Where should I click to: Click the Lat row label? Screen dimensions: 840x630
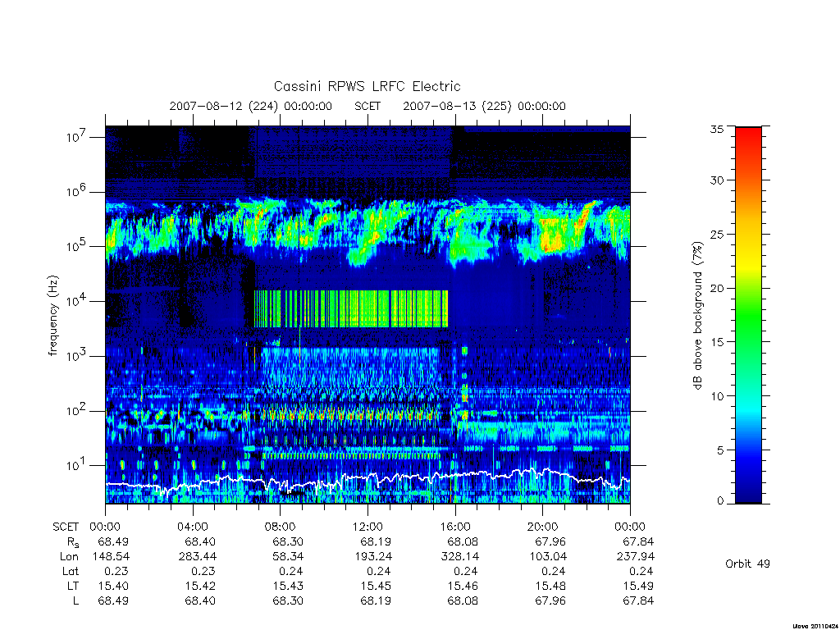point(71,571)
